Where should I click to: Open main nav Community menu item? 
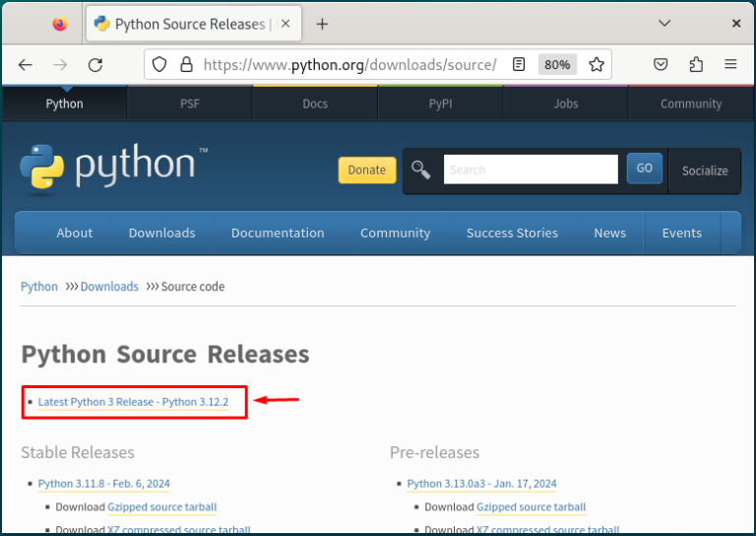(396, 234)
